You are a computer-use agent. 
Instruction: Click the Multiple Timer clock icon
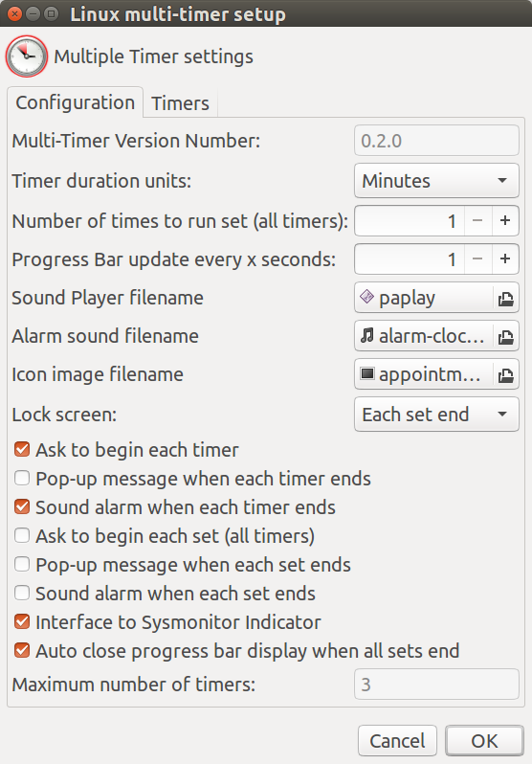[27, 56]
